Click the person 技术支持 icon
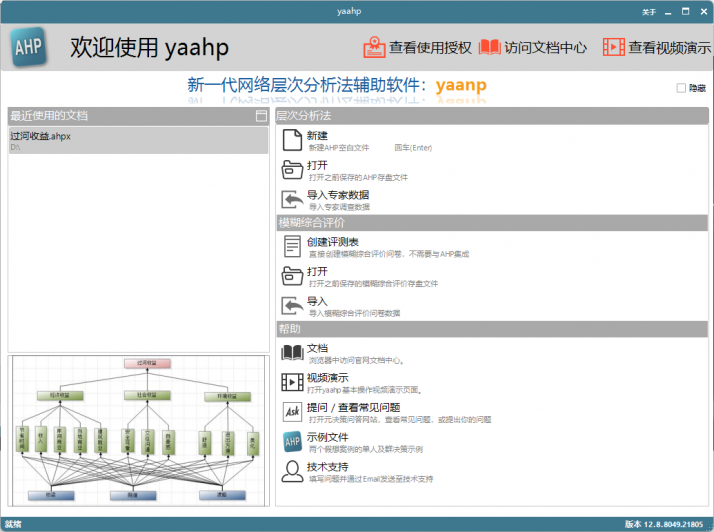 tap(292, 471)
